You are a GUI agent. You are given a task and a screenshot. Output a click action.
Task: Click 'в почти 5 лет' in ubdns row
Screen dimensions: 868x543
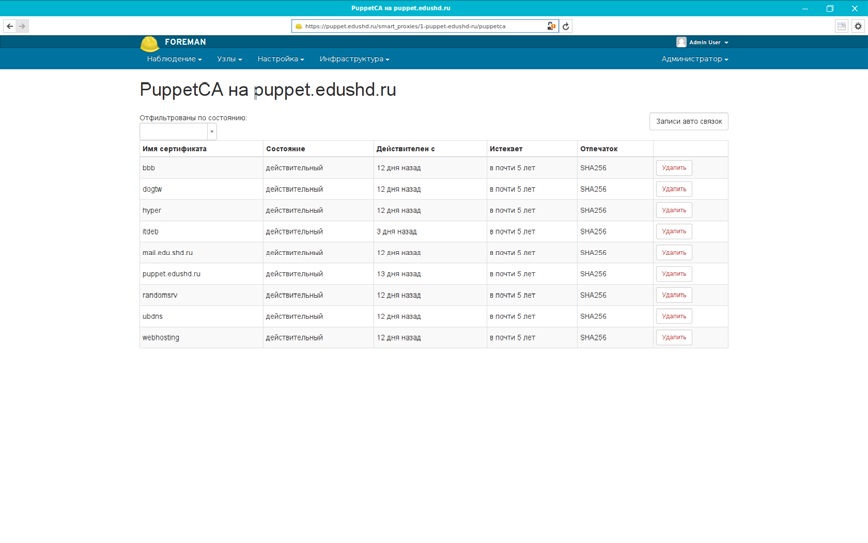(513, 316)
